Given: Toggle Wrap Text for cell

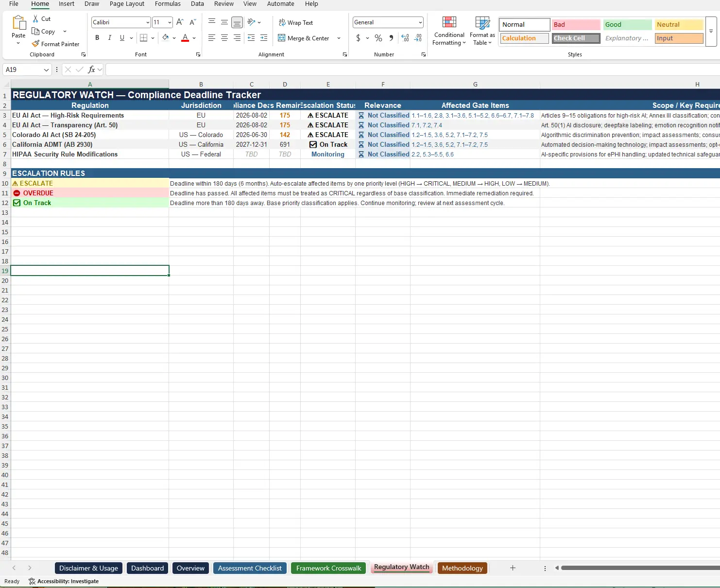Looking at the screenshot, I should (296, 22).
